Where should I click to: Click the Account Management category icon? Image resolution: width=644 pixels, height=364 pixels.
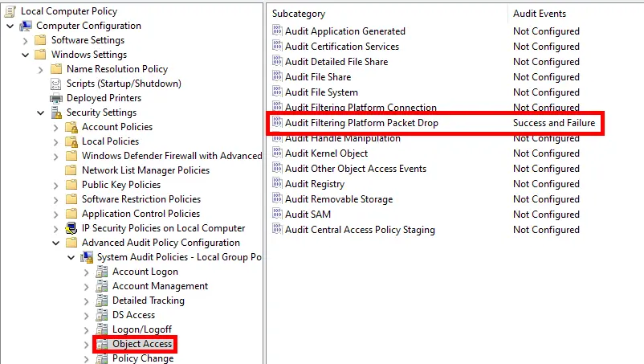click(102, 286)
